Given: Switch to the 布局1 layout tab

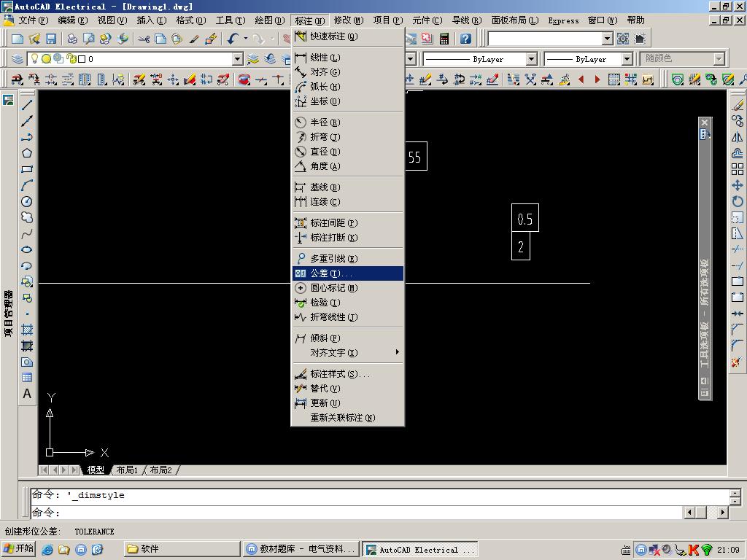Looking at the screenshot, I should tap(127, 470).
